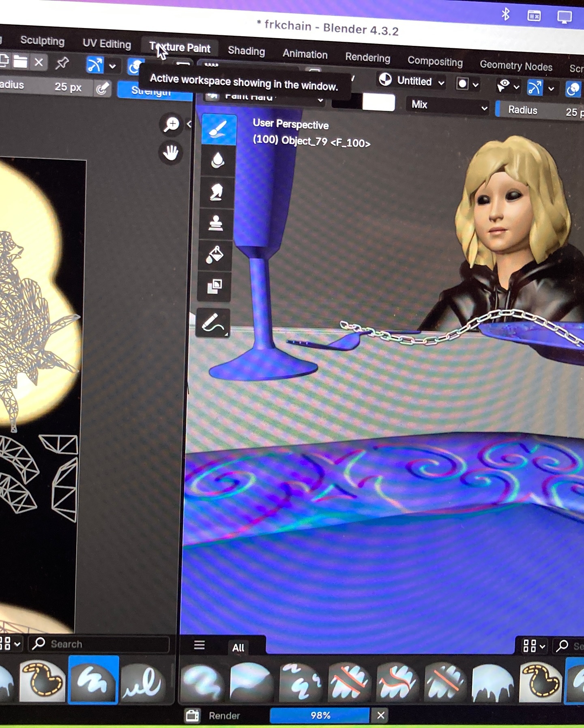584x728 pixels.
Task: Click the Strength slider in the image editor
Action: [155, 91]
